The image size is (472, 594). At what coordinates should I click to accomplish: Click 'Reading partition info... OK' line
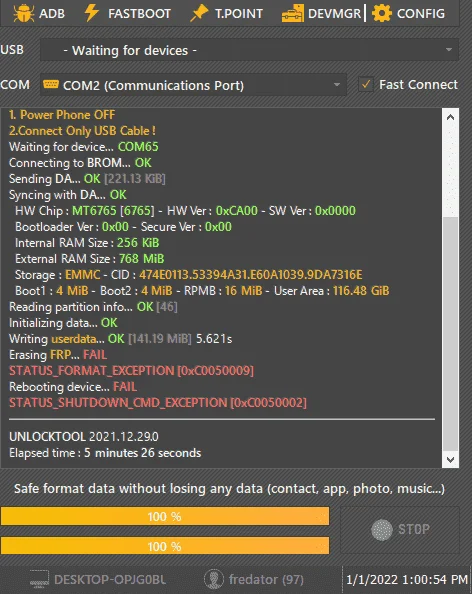93,306
